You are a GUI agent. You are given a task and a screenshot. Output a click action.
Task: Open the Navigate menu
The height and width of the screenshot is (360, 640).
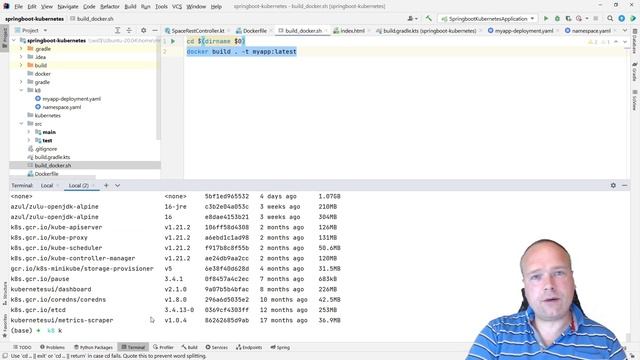point(68,7)
